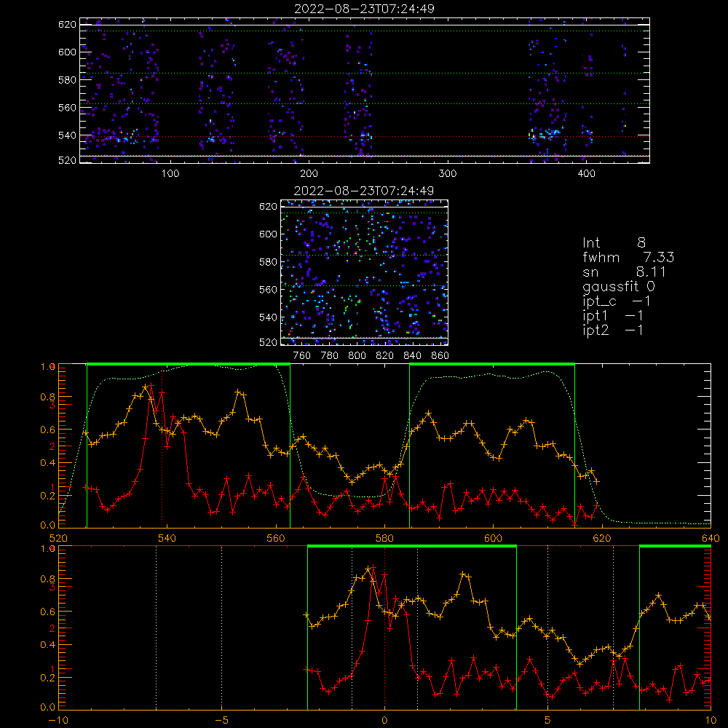The width and height of the screenshot is (728, 728).
Task: Select the 'ipt1 -1' readout line
Action: click(613, 316)
